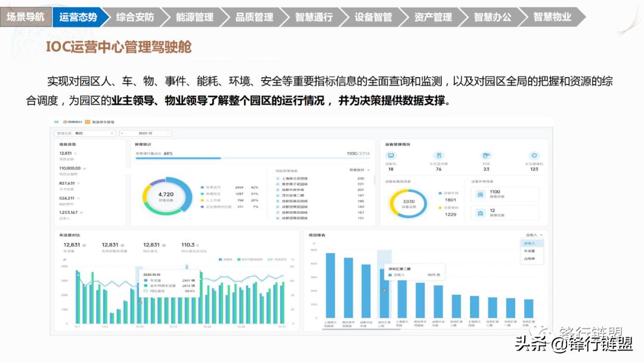Click the alarm camera icon beside 1100

pos(481,194)
